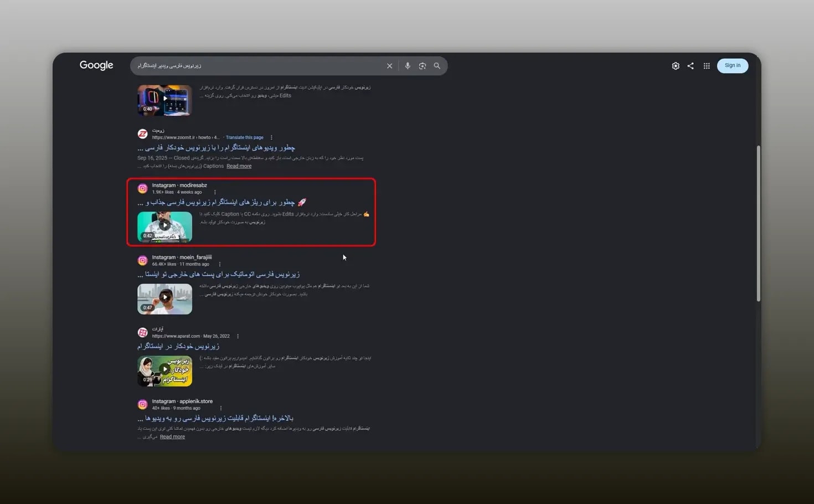Open search by image camera icon

pos(423,66)
